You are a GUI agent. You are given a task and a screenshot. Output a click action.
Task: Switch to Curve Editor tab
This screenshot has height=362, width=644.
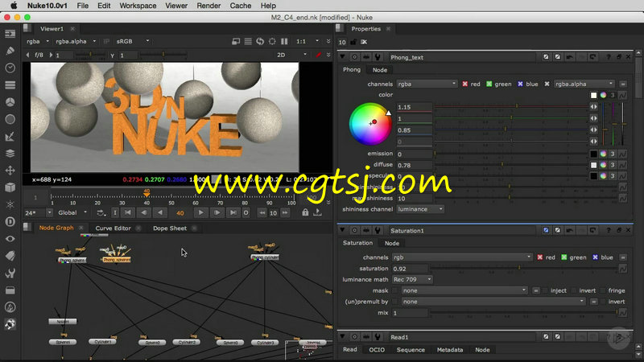point(113,228)
